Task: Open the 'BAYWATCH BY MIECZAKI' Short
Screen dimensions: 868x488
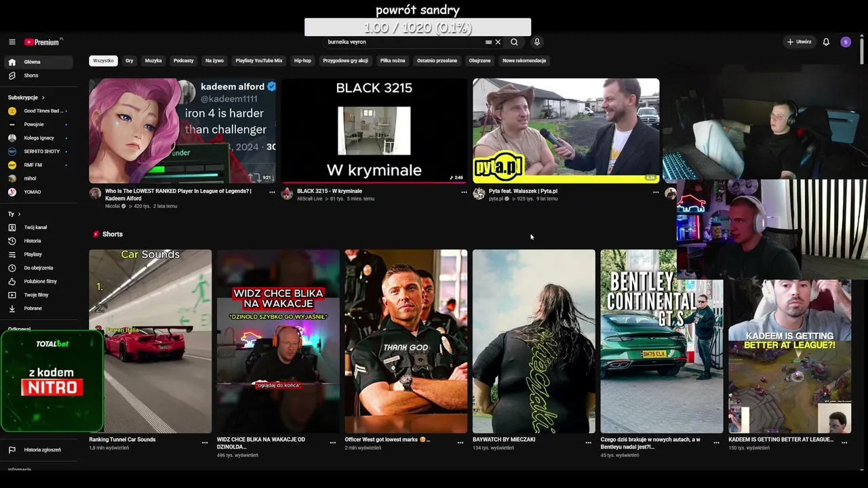Action: coord(534,341)
